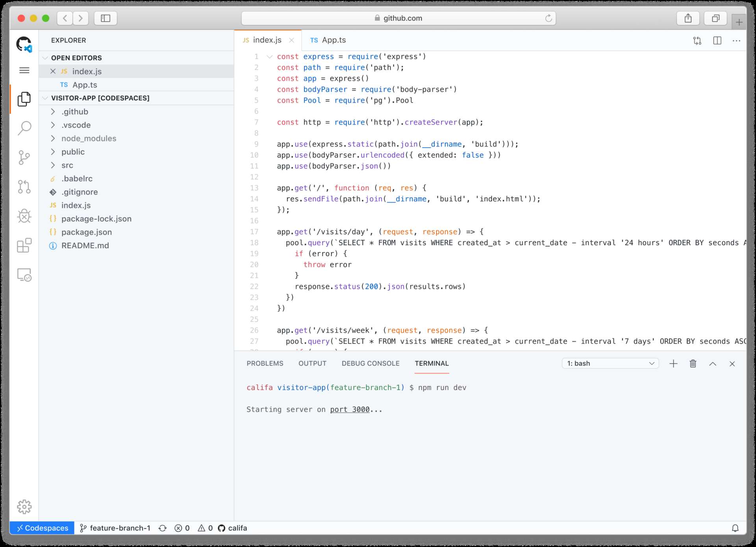Open the Pull Requests view

[24, 187]
